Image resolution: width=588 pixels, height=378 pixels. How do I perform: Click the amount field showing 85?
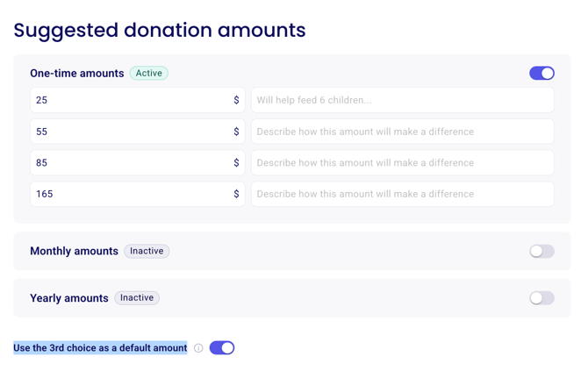click(132, 163)
